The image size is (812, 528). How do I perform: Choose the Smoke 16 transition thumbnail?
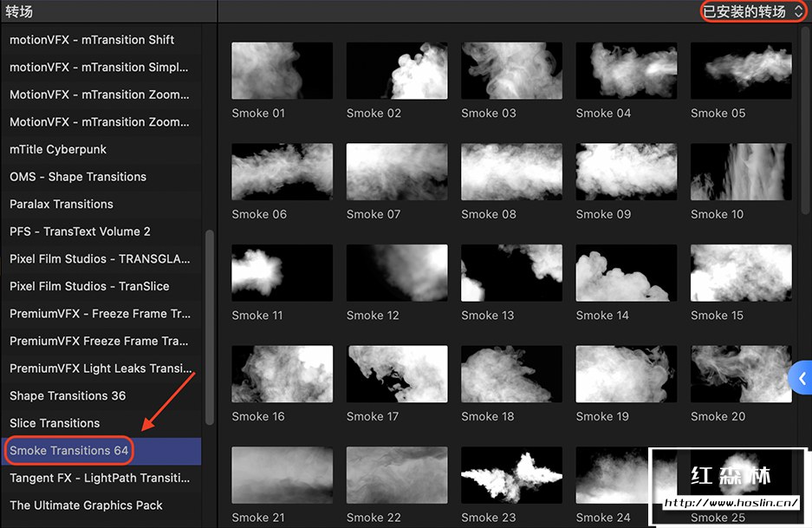click(x=283, y=374)
